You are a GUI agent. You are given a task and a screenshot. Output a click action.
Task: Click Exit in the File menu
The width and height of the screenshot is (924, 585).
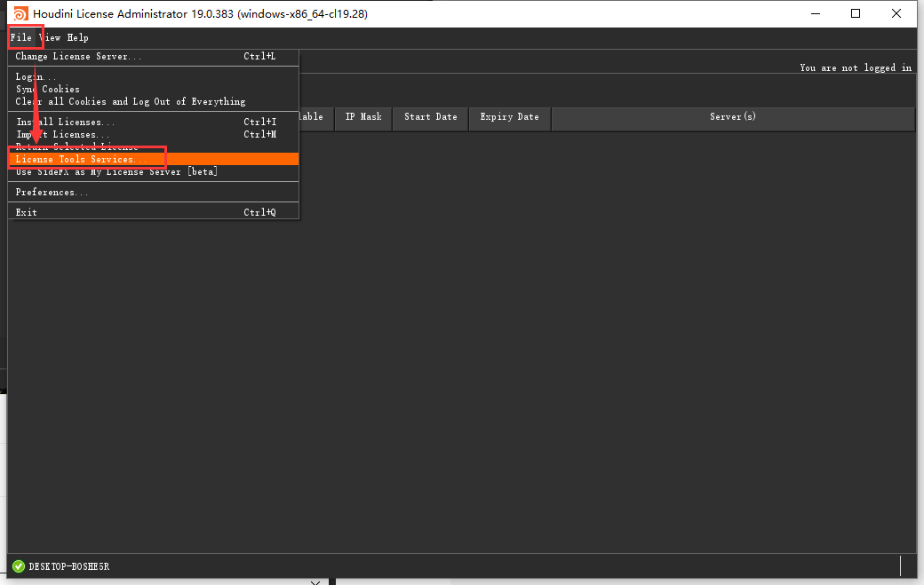153,212
